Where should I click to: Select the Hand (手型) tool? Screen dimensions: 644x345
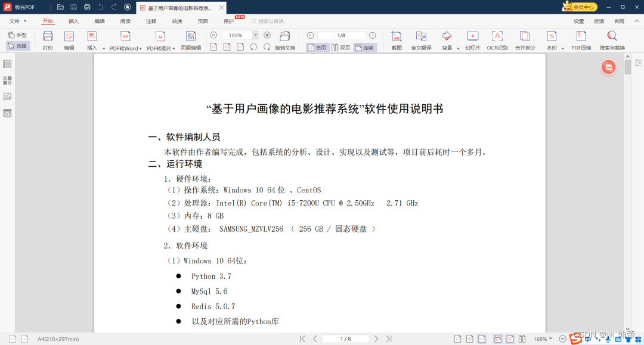[x=17, y=35]
